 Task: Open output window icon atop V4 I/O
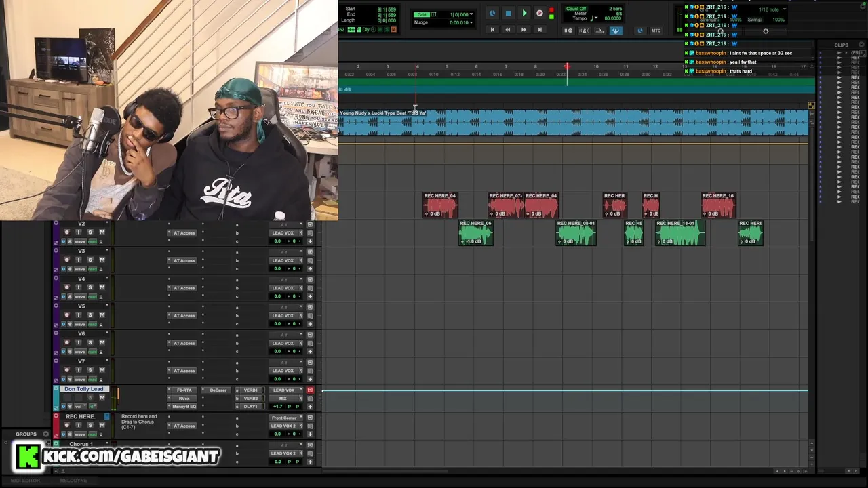coord(310,279)
